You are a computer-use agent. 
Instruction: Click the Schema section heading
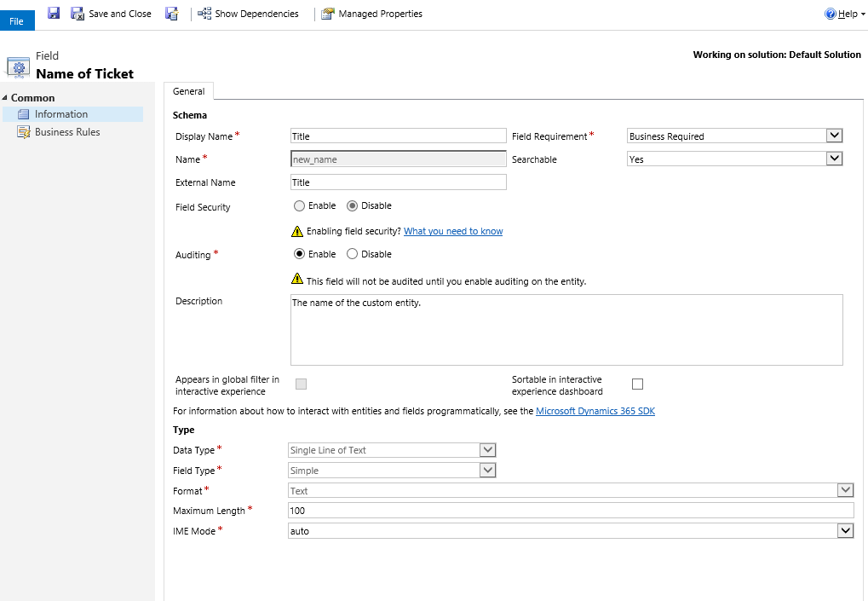(x=190, y=115)
